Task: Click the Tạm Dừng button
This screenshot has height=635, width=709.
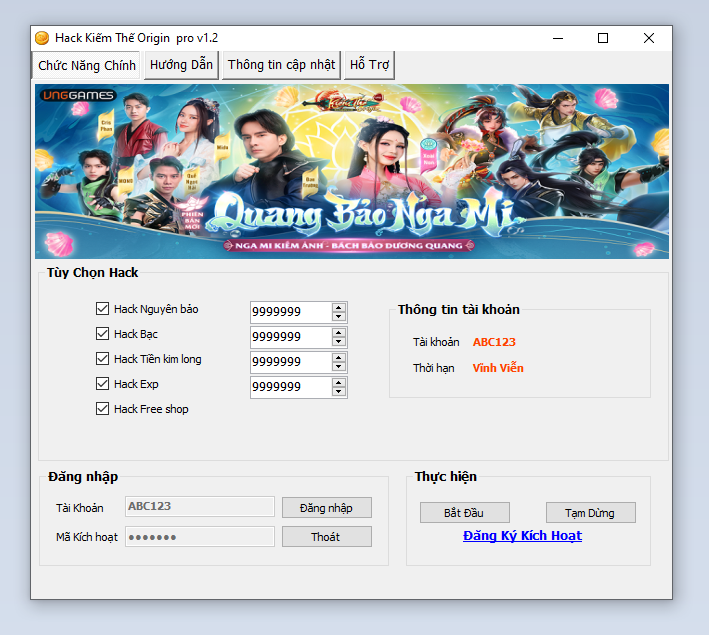Action: (x=590, y=513)
